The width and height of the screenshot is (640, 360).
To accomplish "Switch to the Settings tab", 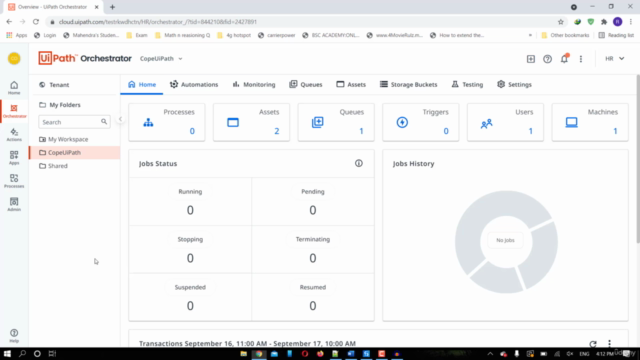I will [x=514, y=84].
